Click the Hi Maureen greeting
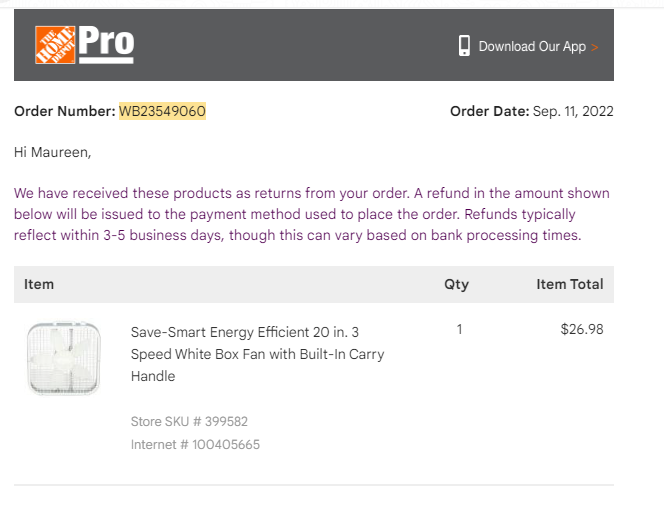 tap(53, 152)
